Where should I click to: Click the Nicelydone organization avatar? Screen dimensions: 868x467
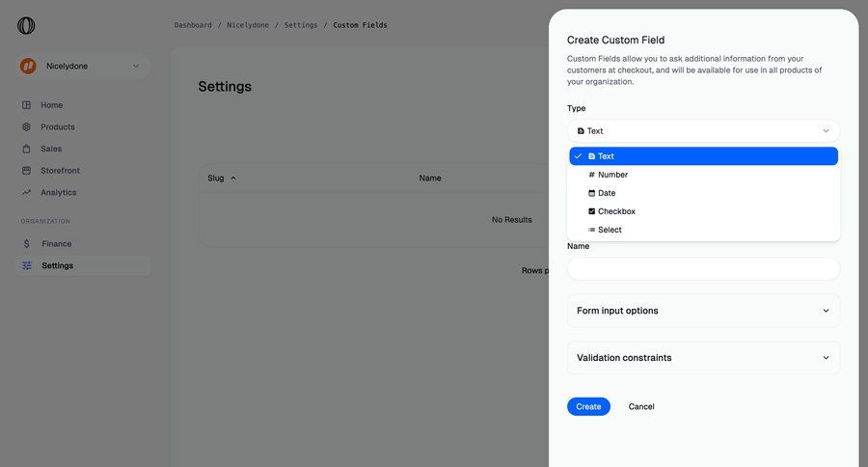tap(28, 66)
